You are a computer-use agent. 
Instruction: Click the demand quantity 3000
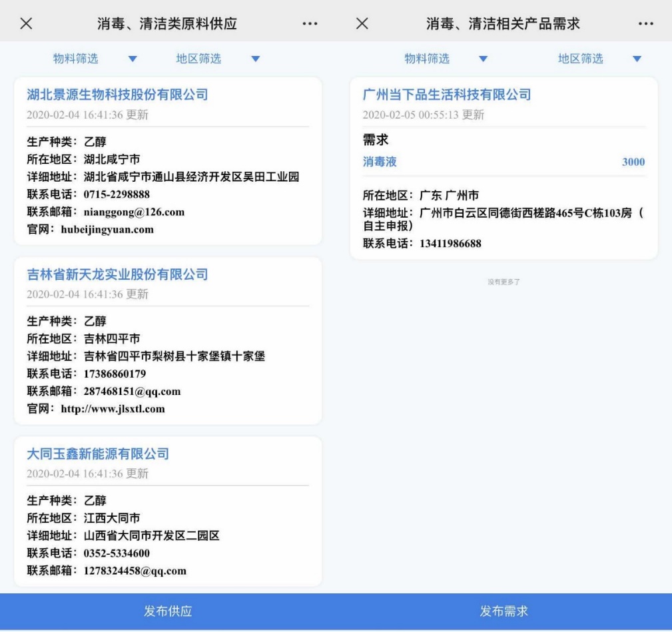[633, 162]
